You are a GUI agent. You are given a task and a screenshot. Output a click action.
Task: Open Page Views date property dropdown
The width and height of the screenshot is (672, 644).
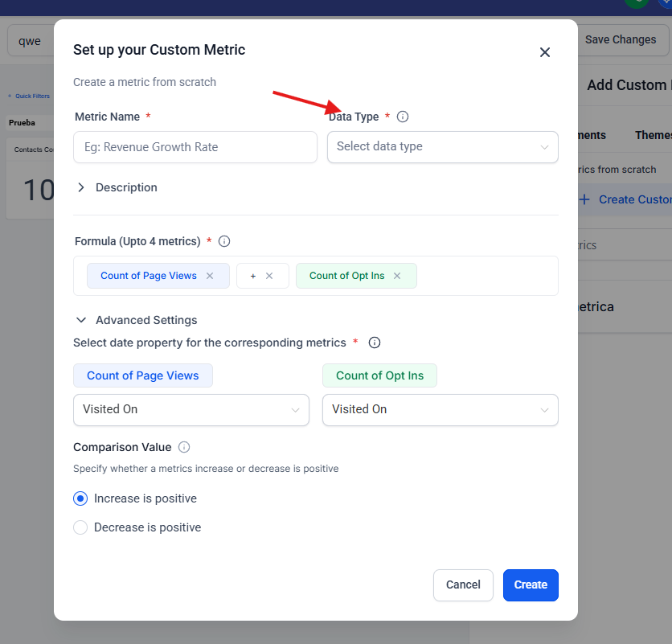[x=191, y=409]
